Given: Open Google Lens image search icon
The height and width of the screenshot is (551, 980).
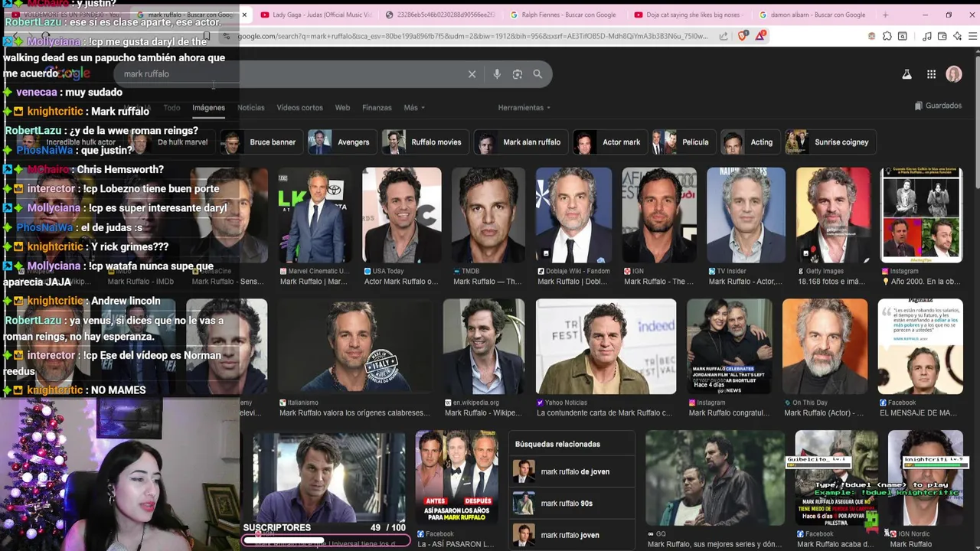Looking at the screenshot, I should 518,74.
